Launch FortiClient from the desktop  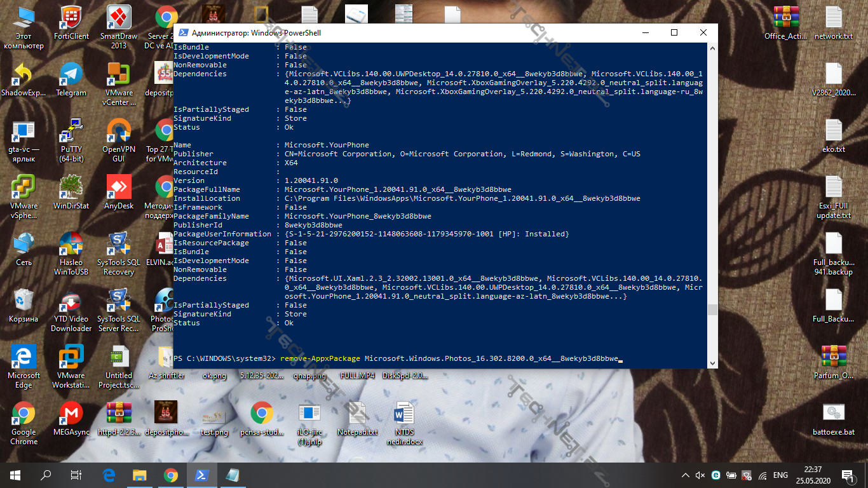pos(71,18)
